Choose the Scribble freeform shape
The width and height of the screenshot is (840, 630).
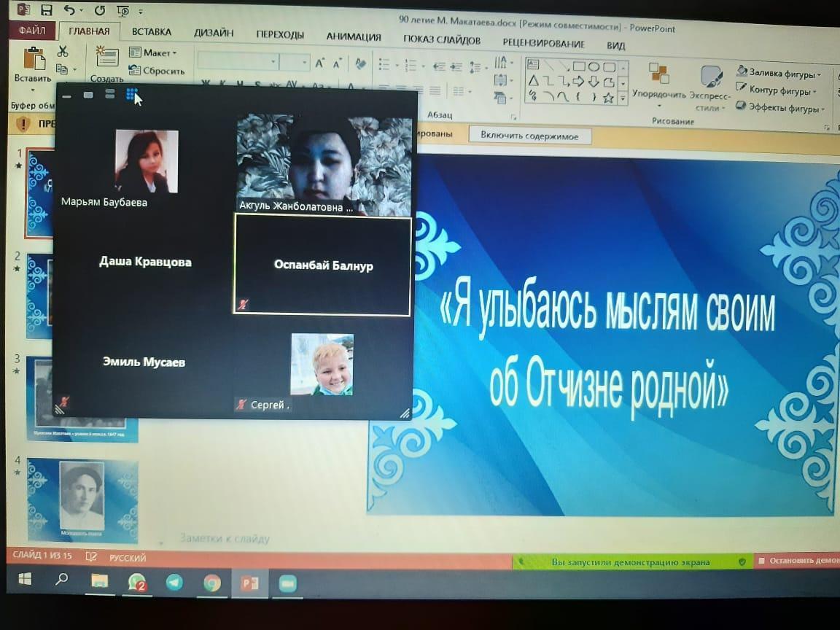point(533,96)
